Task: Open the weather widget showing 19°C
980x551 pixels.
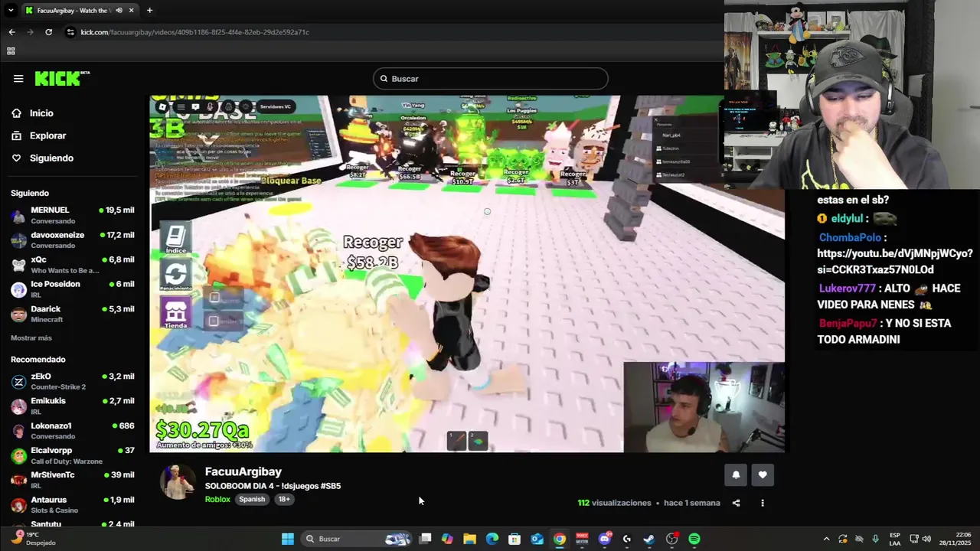Action: coord(34,539)
